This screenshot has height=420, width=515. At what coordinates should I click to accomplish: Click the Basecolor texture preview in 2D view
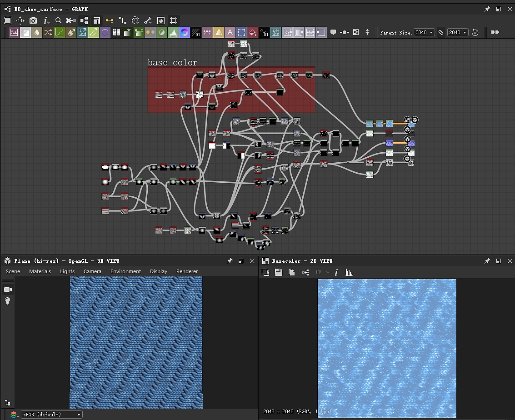[x=387, y=349]
